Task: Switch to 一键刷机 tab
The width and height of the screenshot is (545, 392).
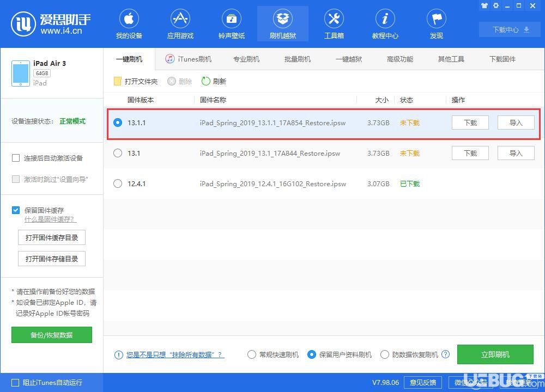Action: coord(129,59)
